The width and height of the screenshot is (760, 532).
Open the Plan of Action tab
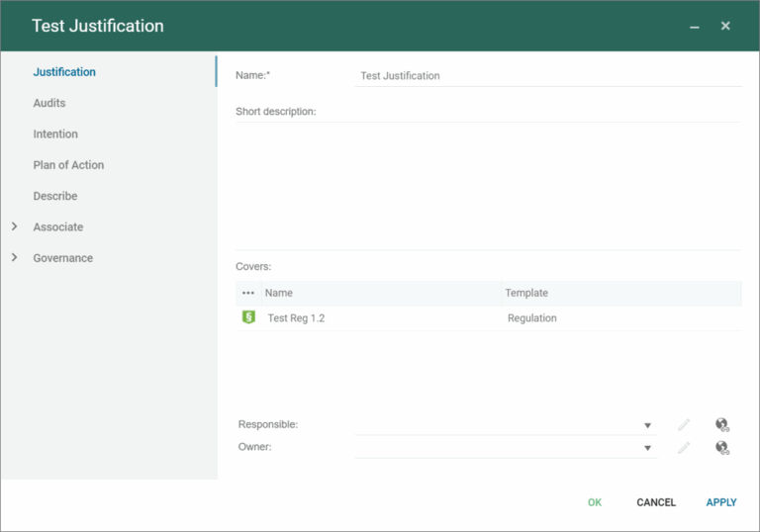[x=68, y=165]
